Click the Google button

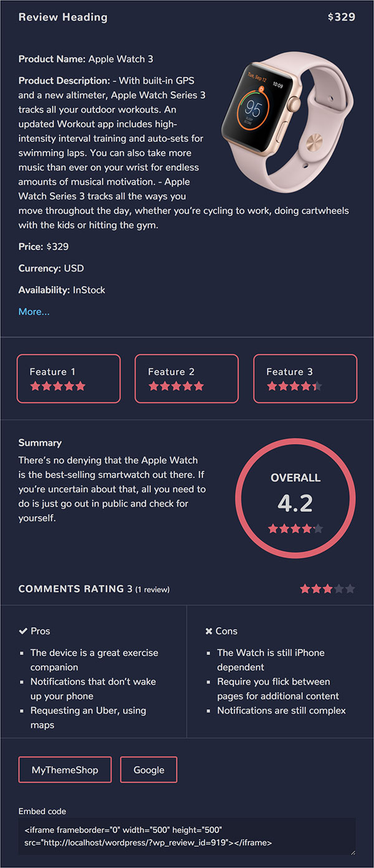coord(148,770)
